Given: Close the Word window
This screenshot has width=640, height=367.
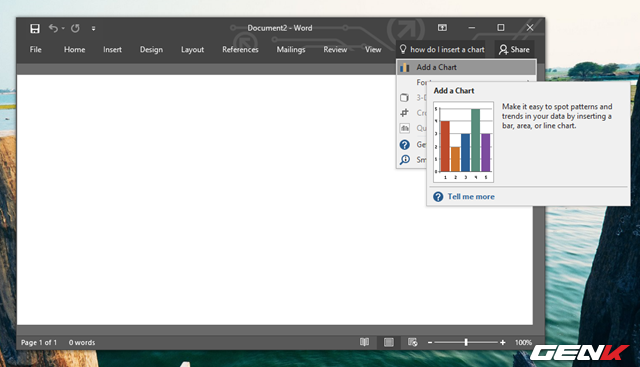Looking at the screenshot, I should click(x=530, y=28).
